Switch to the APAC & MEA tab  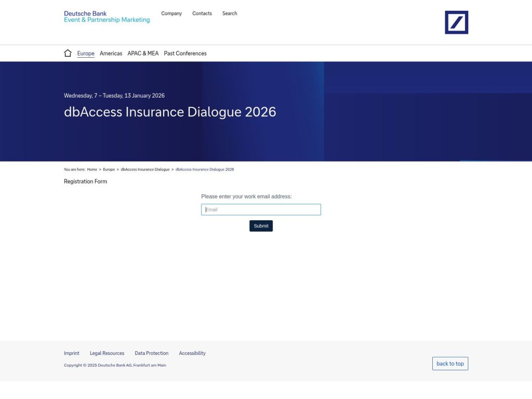143,53
